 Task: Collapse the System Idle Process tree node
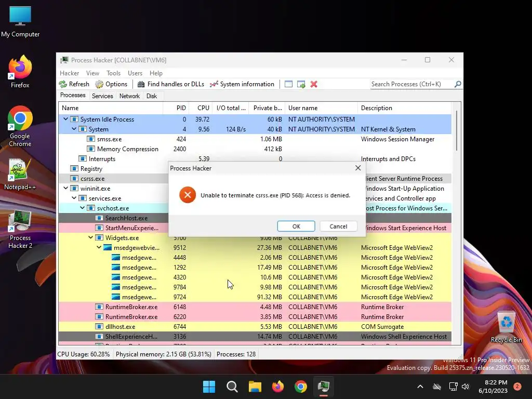click(x=65, y=119)
